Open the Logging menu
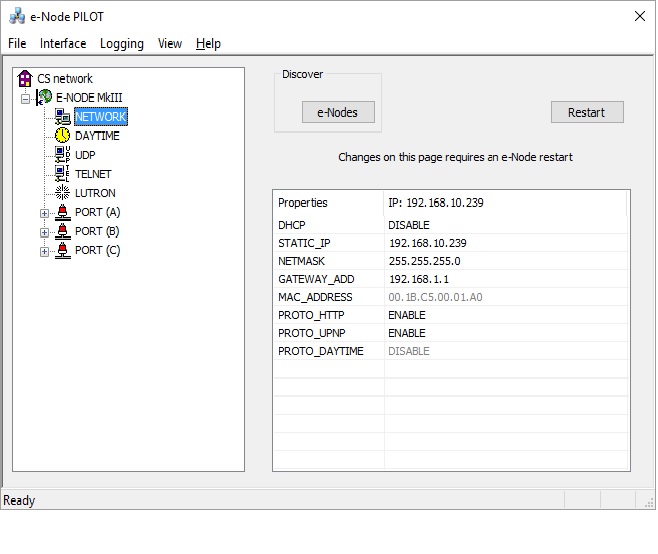This screenshot has width=658, height=554. click(122, 43)
